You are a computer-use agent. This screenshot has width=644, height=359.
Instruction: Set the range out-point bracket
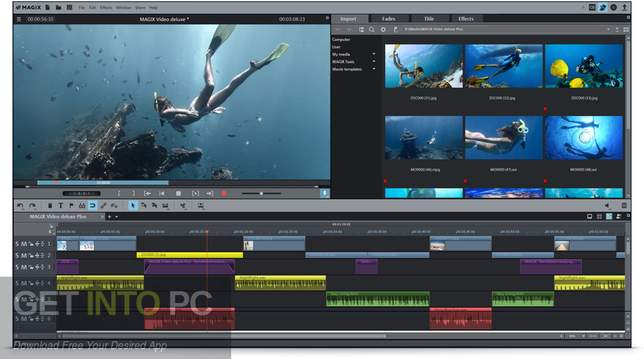133,194
